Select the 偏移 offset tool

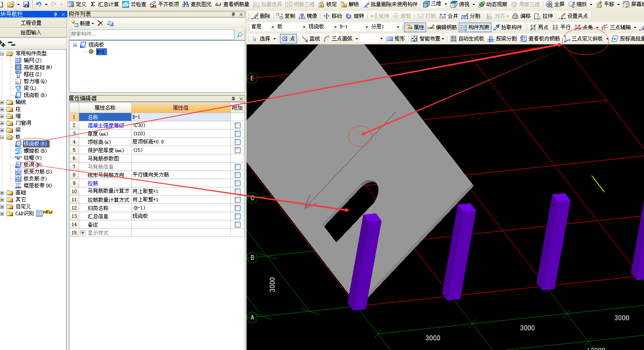pyautogui.click(x=521, y=16)
